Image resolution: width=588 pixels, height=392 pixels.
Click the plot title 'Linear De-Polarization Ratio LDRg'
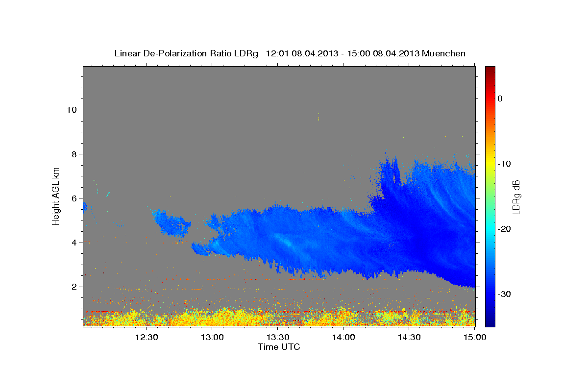click(186, 53)
